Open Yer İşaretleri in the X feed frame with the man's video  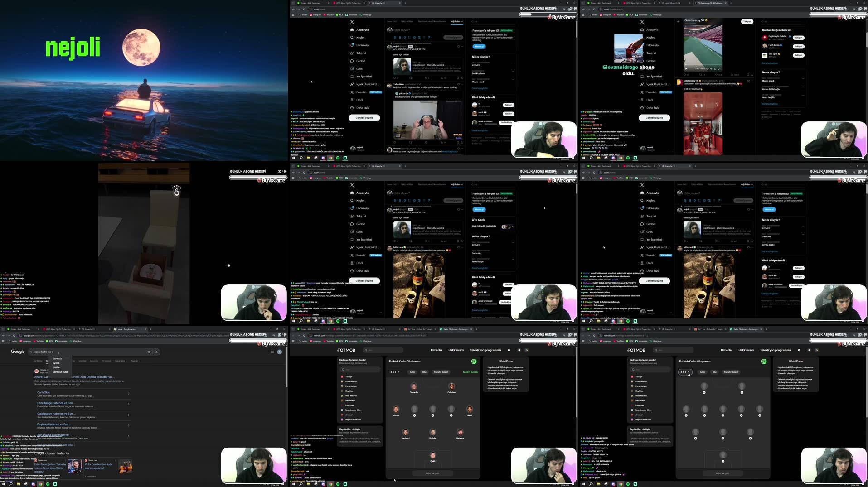[x=361, y=77]
